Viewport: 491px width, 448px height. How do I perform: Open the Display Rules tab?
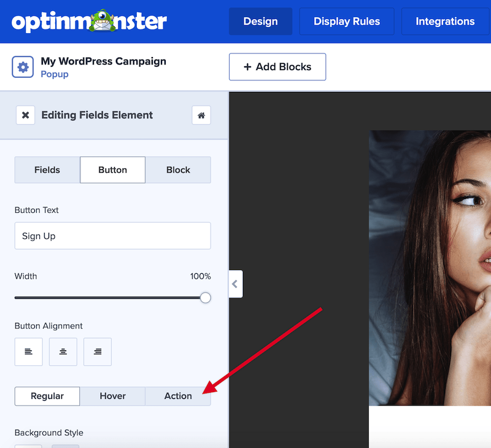click(347, 21)
